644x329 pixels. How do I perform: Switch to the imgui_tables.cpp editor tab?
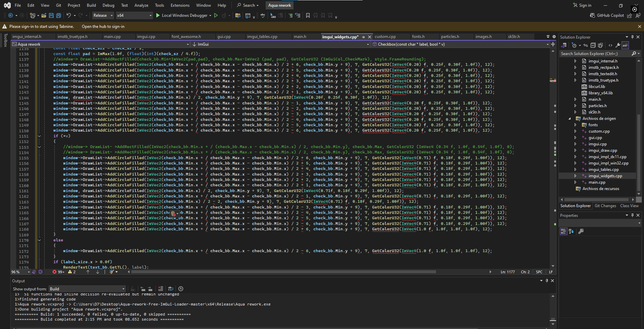(262, 37)
